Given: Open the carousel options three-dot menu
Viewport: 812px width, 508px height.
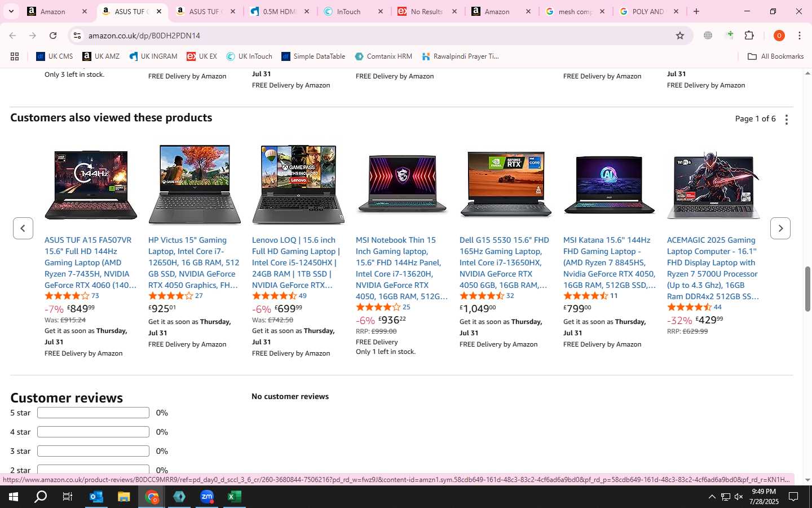Looking at the screenshot, I should [x=787, y=119].
